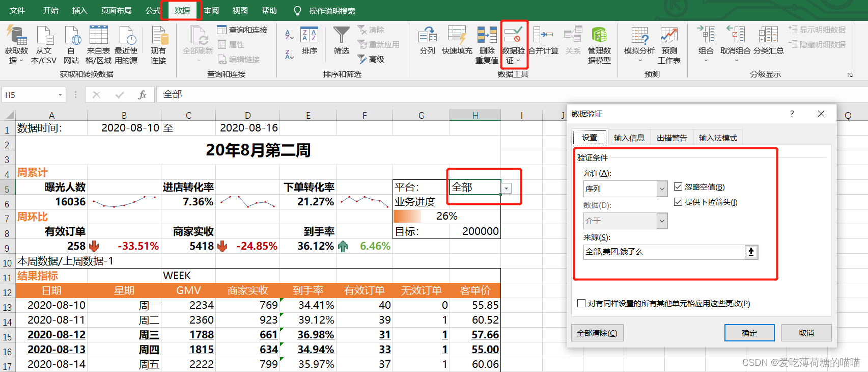Open 高级 filter options
The width and height of the screenshot is (868, 372).
coord(371,59)
